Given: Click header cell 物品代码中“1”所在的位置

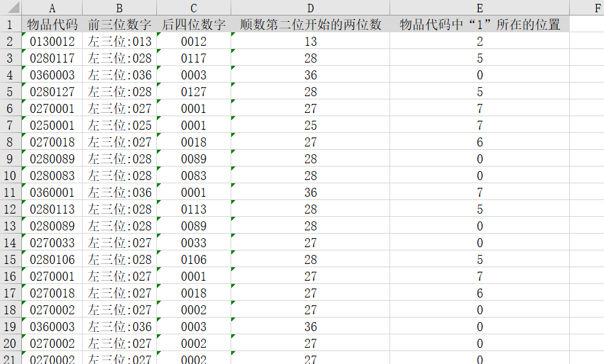Looking at the screenshot, I should tap(479, 24).
